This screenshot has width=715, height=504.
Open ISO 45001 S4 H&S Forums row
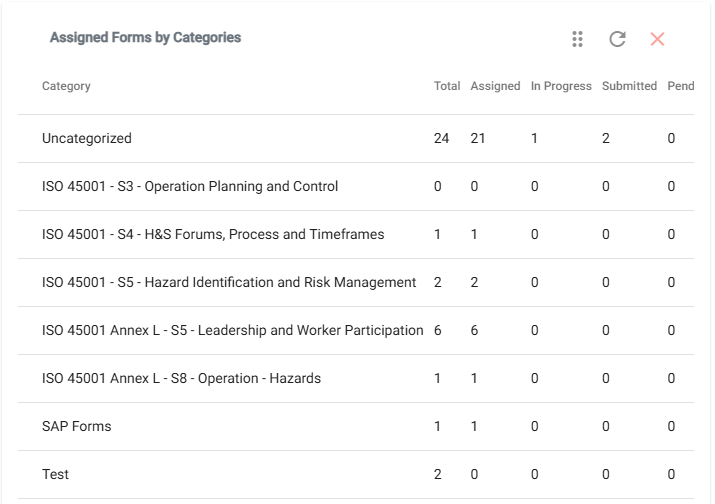(356, 234)
